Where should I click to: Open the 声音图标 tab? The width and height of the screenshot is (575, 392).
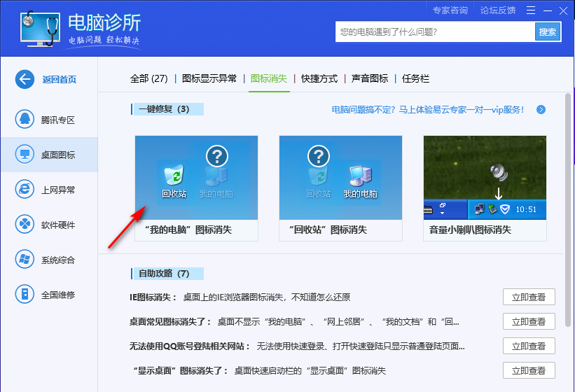[x=370, y=78]
